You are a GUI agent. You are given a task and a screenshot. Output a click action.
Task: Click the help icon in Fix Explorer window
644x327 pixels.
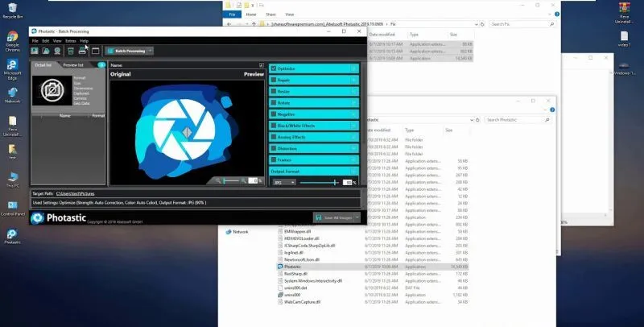pyautogui.click(x=557, y=14)
